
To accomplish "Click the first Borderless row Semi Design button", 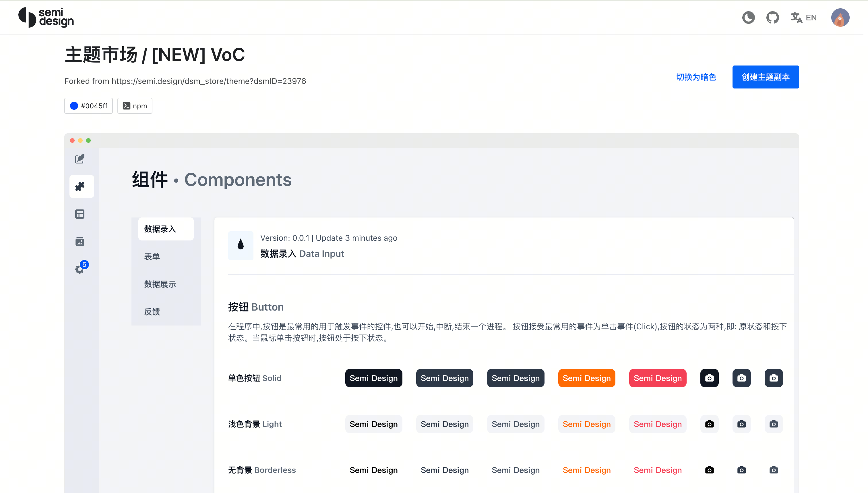I will click(373, 470).
